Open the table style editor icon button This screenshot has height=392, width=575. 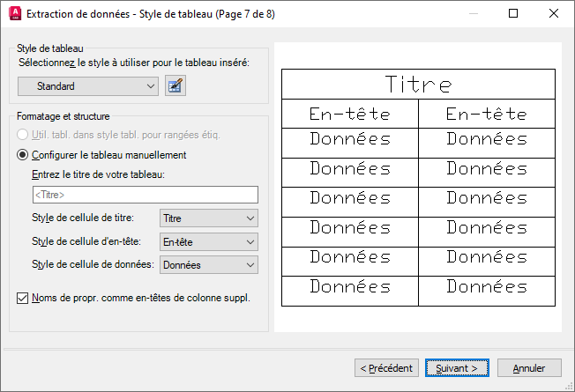[x=175, y=85]
